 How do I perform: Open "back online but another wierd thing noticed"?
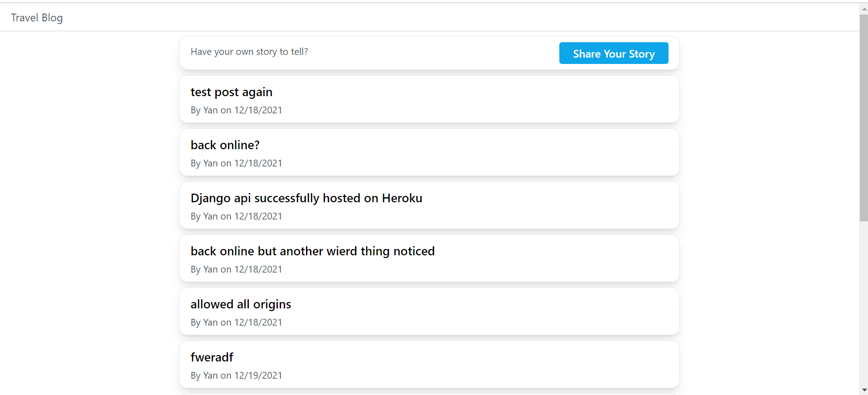tap(312, 251)
